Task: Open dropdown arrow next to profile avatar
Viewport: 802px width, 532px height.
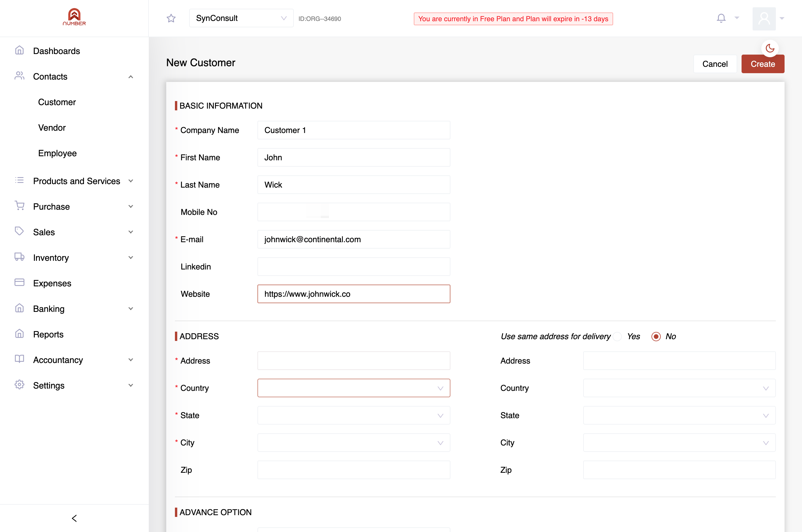Action: 782,18
